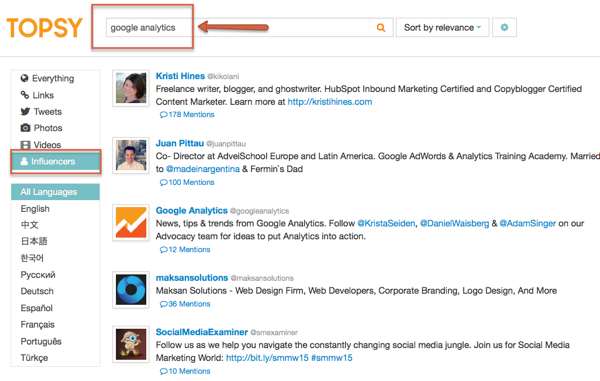600x381 pixels.
Task: Click the camera icon beside Photos
Action: (25, 128)
